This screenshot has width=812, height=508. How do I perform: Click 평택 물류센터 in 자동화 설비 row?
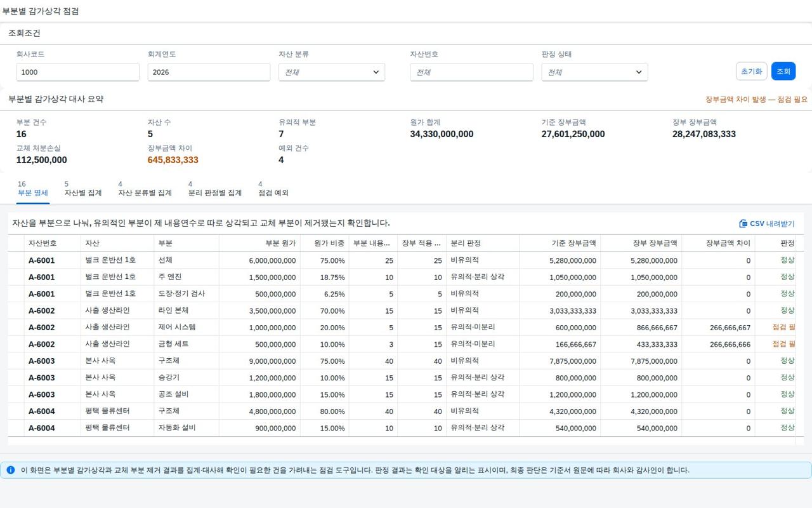point(108,427)
